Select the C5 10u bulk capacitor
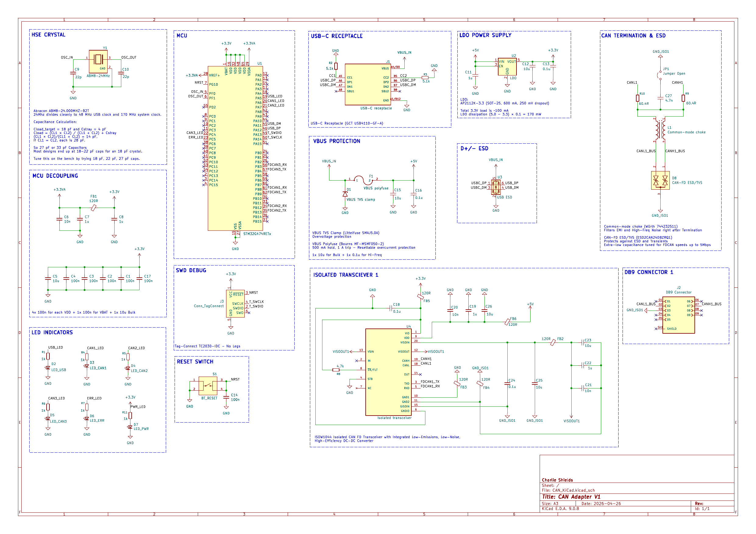 [48, 278]
